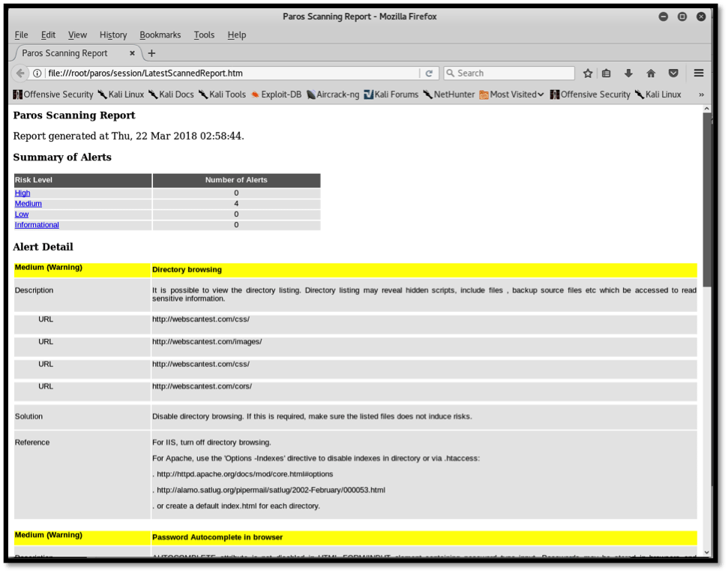Click the Pocket save icon

[673, 73]
